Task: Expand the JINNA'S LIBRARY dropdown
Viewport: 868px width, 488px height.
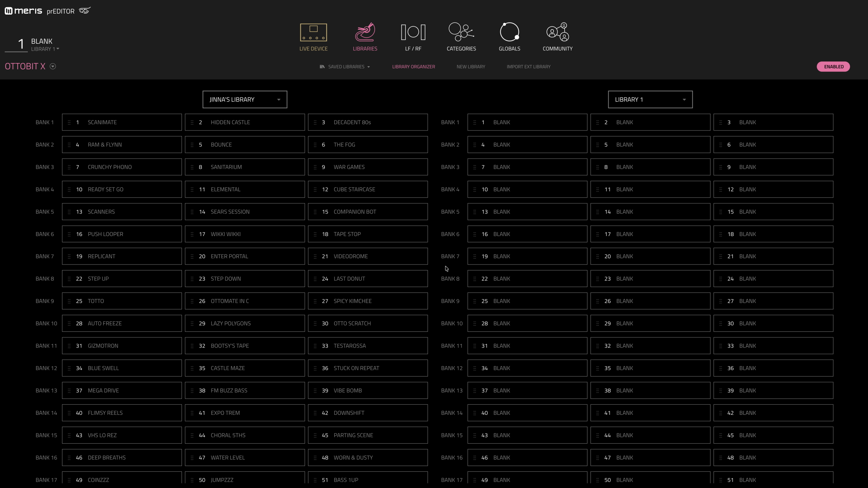Action: [245, 100]
